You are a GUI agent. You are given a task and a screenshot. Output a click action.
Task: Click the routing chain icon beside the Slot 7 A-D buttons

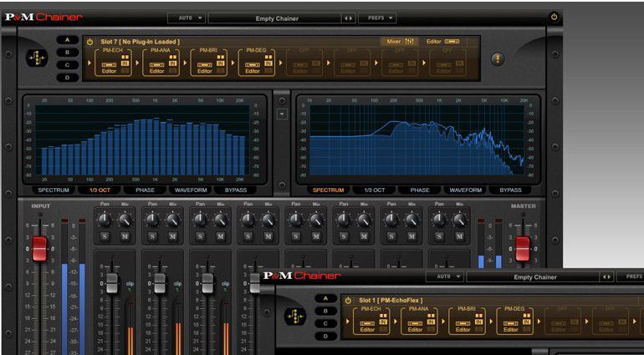(x=37, y=58)
